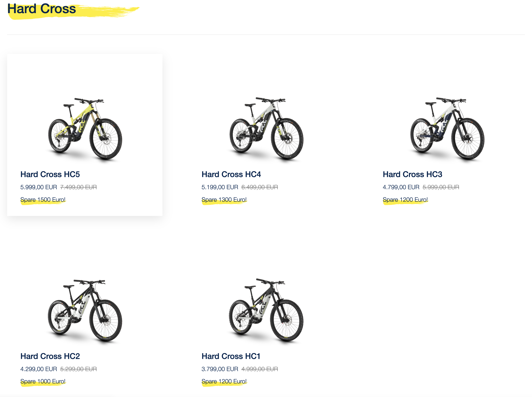Click the Spare 1500 Euro! badge

(x=43, y=200)
